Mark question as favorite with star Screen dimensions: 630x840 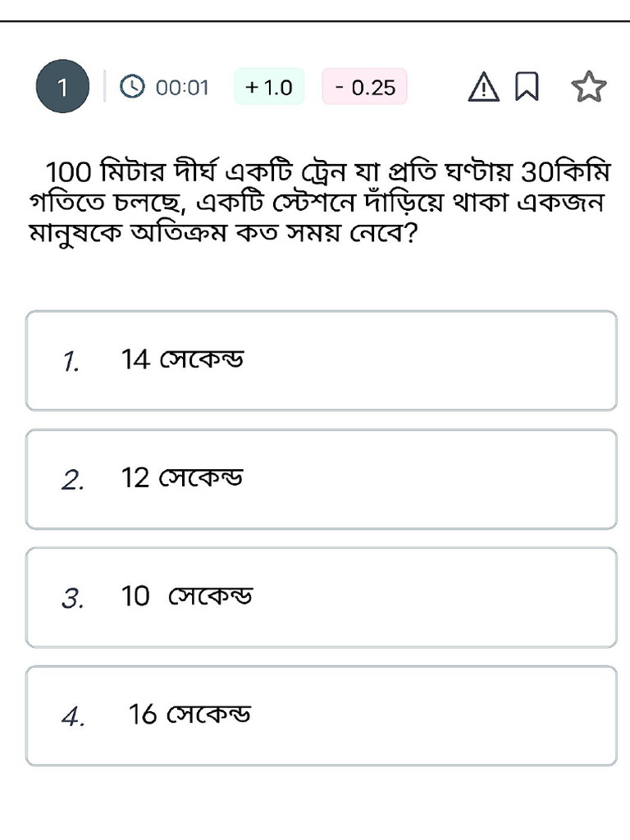click(588, 87)
